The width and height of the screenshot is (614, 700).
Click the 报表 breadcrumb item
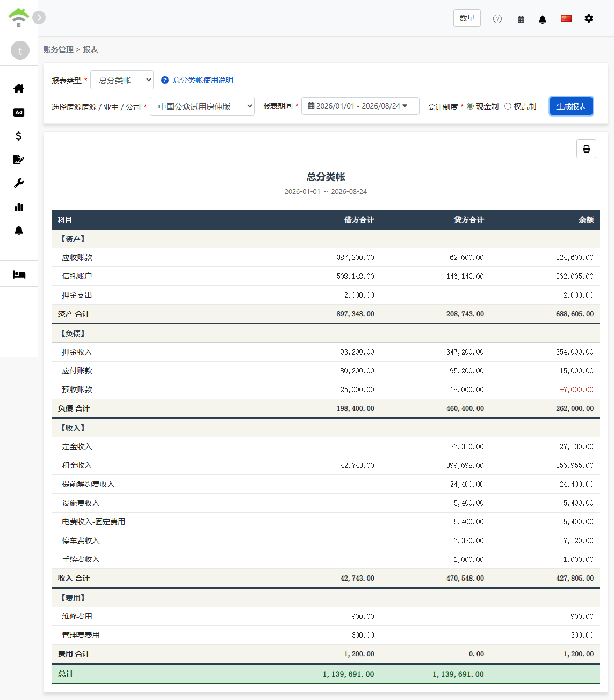pos(90,49)
